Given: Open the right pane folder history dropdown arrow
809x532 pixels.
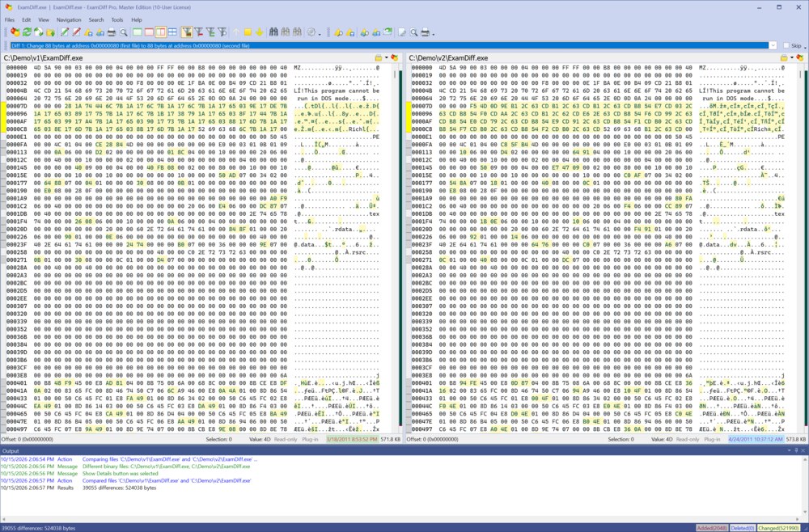Looking at the screenshot, I should [791, 57].
